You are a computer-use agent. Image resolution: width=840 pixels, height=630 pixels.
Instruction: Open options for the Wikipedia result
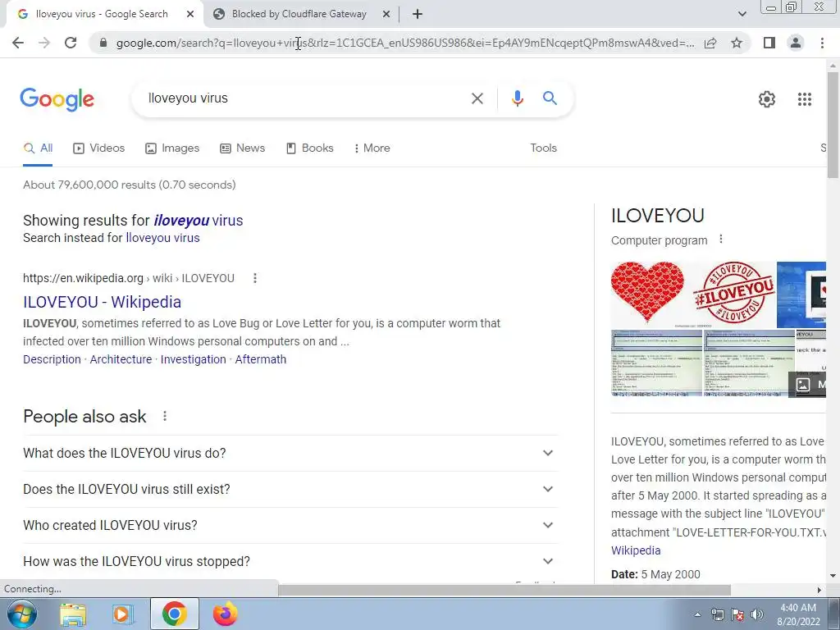(255, 278)
